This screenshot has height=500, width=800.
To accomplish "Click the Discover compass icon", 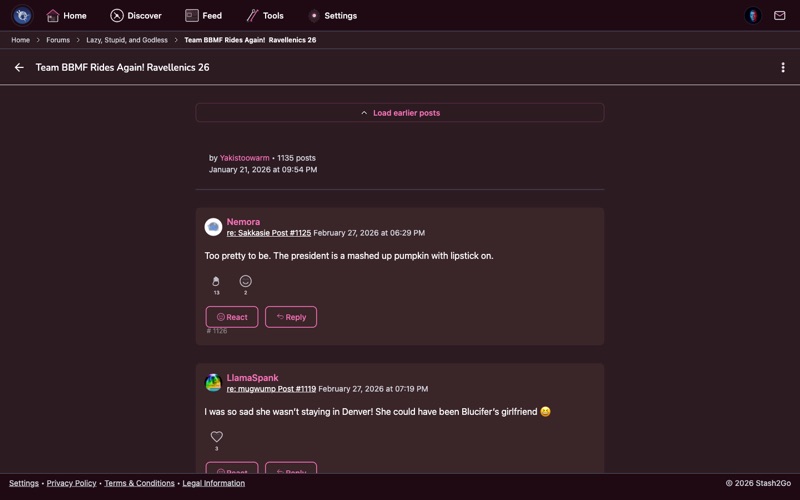I will coord(117,16).
